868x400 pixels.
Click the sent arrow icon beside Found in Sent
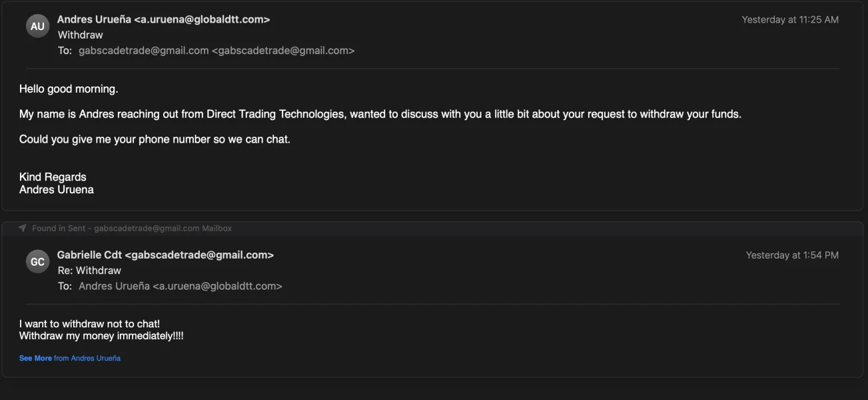tap(23, 228)
